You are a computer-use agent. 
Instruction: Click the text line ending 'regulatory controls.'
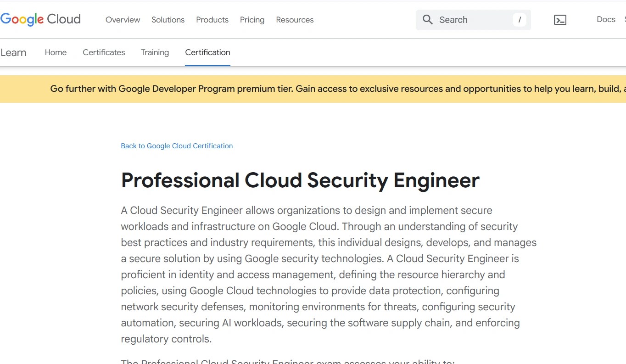click(166, 339)
